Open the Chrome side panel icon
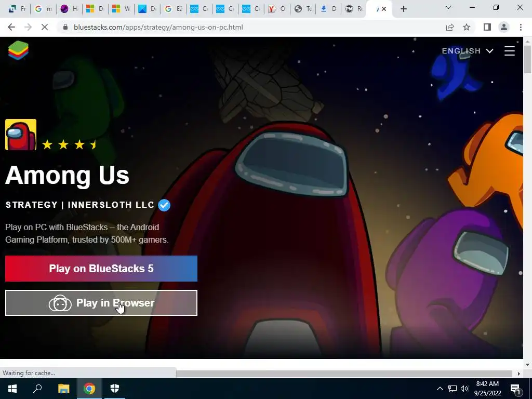The width and height of the screenshot is (532, 399). [x=487, y=27]
